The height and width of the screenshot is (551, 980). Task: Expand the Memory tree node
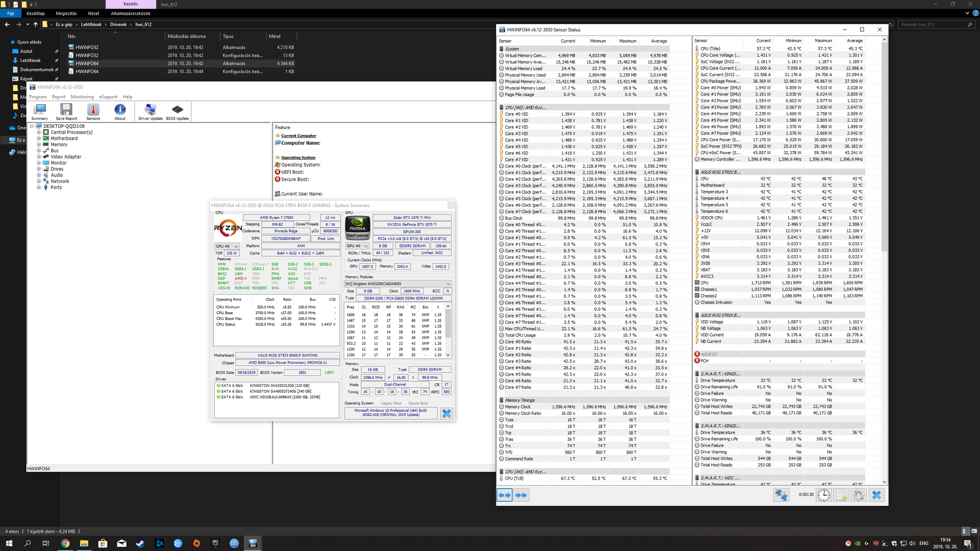[x=39, y=145]
